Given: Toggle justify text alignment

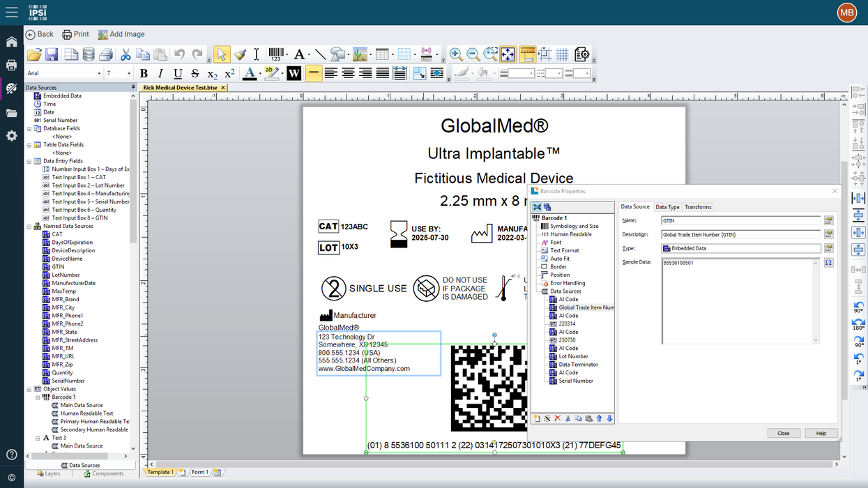Looking at the screenshot, I should [382, 73].
